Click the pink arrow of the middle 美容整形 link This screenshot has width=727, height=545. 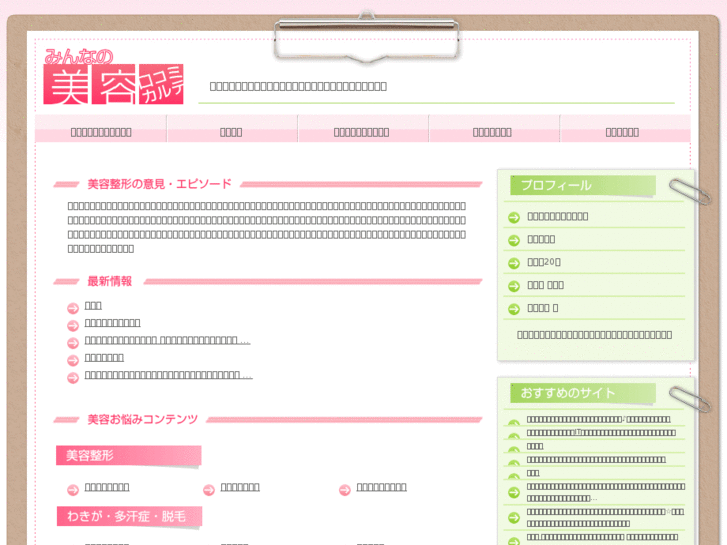click(209, 490)
